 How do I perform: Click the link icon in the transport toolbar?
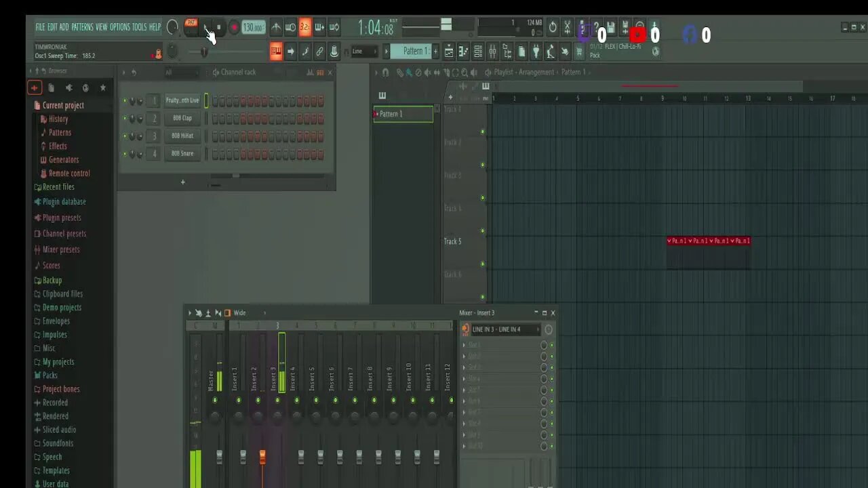click(319, 52)
